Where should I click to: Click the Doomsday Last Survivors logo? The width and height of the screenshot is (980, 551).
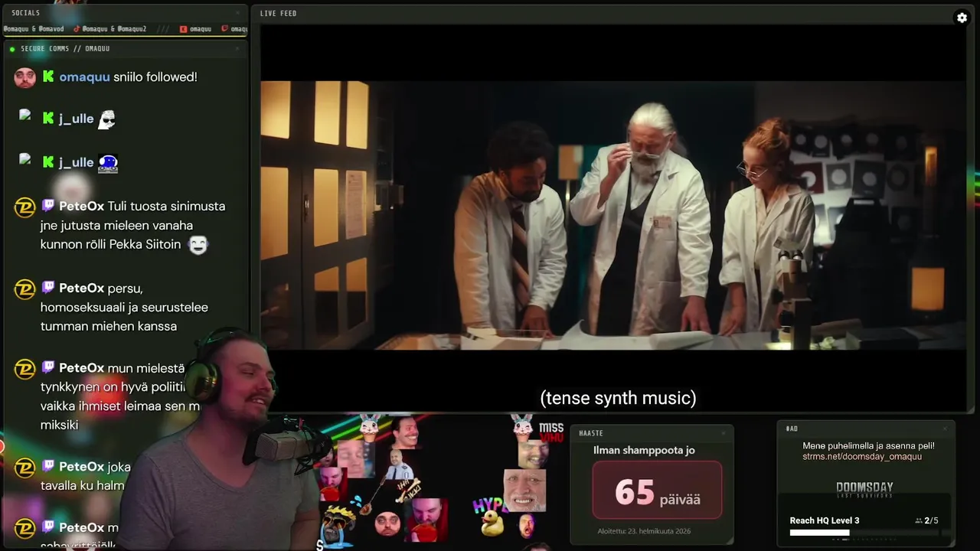864,490
